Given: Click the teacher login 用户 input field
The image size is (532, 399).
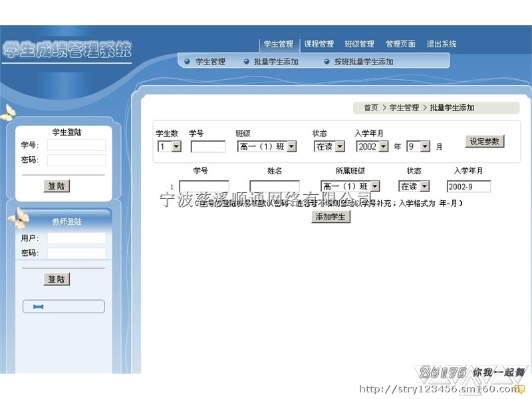Looking at the screenshot, I should pos(76,238).
